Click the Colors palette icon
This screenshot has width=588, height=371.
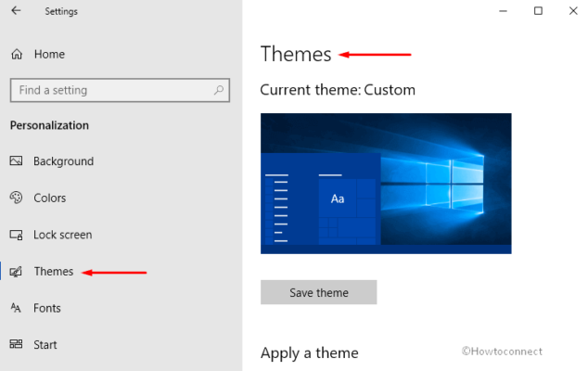tap(16, 198)
